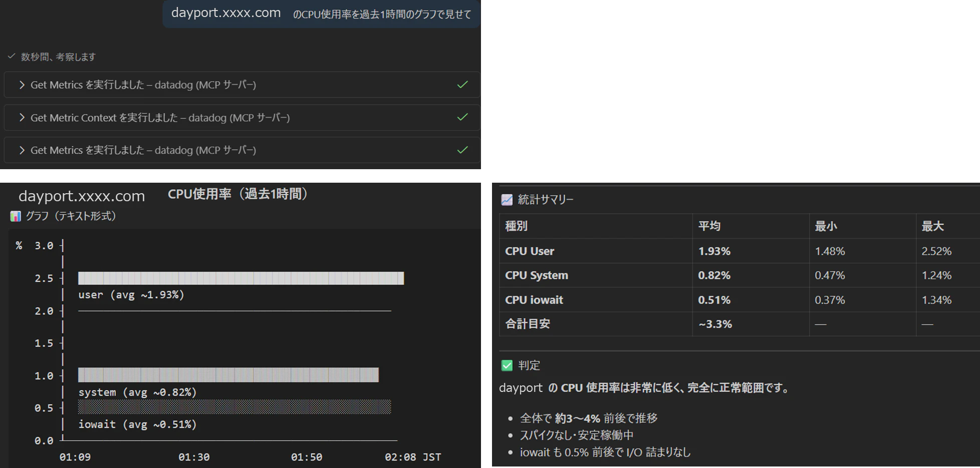
Task: Click the 'user (avg ~1.93%)' label
Action: (x=131, y=295)
